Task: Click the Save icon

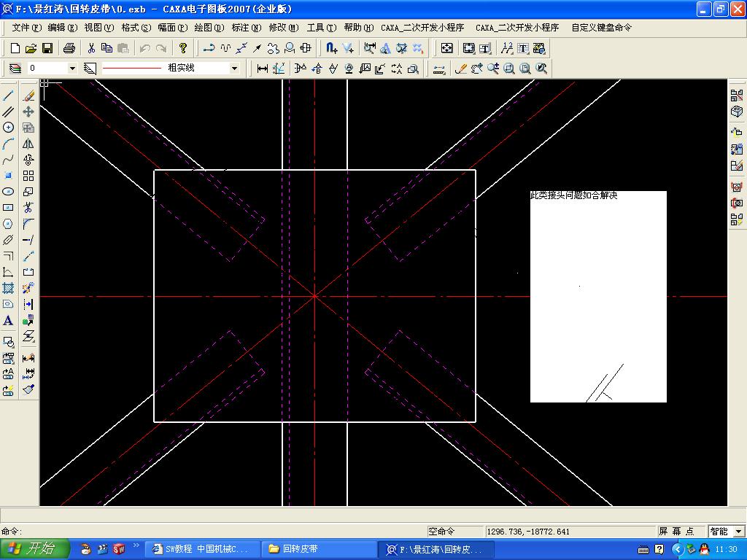Action: click(x=47, y=48)
